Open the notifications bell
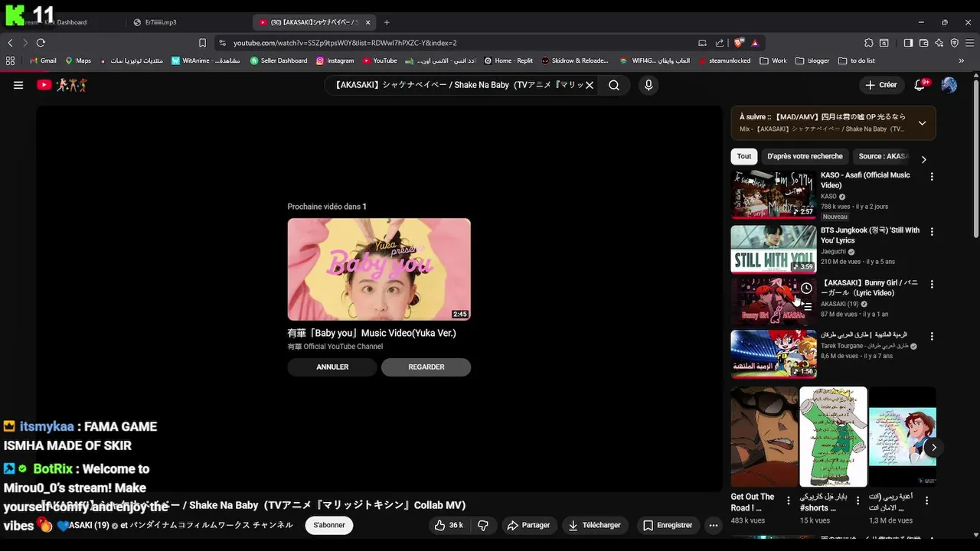980x551 pixels. 921,85
